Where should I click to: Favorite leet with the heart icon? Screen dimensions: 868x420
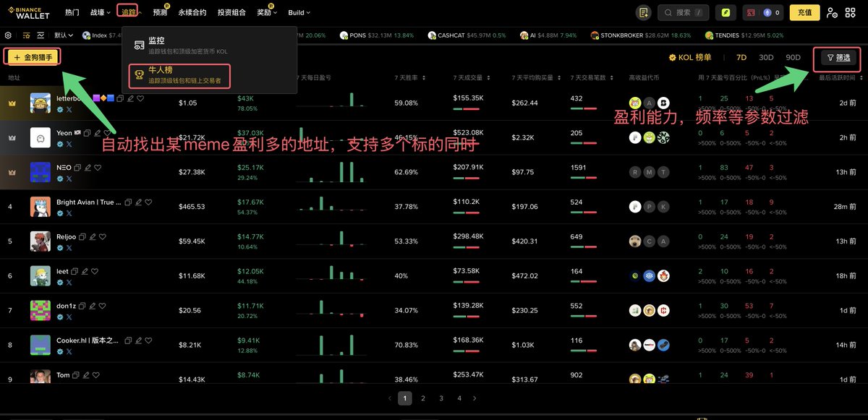tap(95, 271)
